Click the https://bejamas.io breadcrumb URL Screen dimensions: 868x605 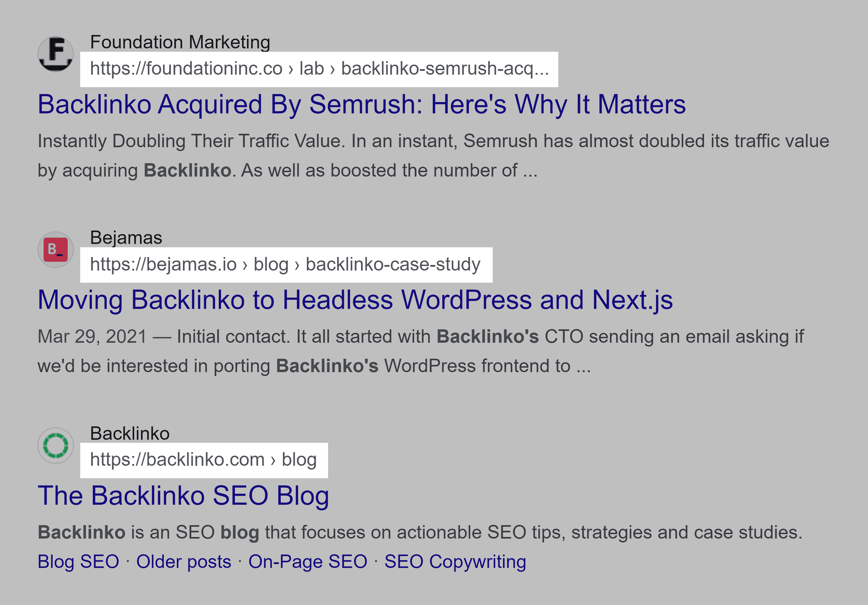[165, 265]
